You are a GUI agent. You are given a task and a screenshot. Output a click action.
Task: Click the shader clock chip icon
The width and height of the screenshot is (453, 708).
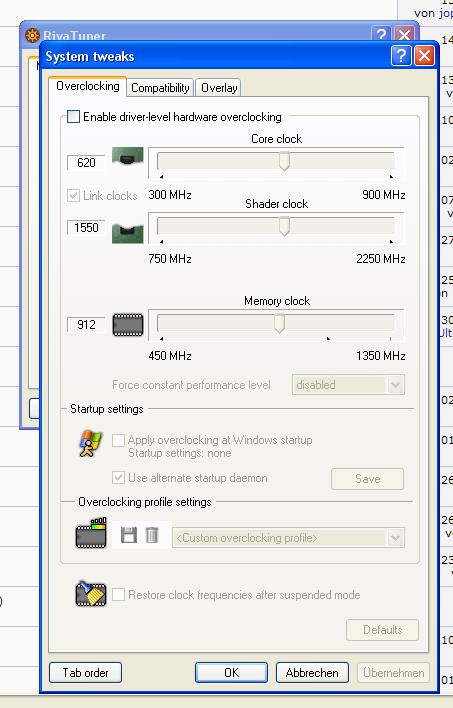(128, 233)
